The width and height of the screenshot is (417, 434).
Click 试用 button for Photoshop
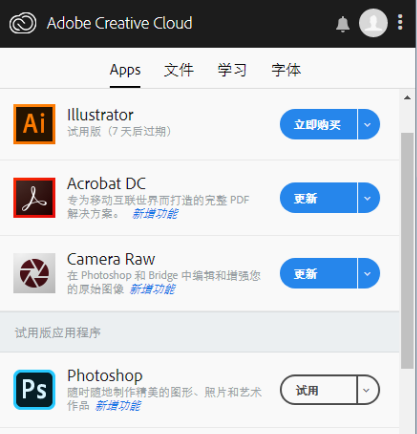click(319, 390)
